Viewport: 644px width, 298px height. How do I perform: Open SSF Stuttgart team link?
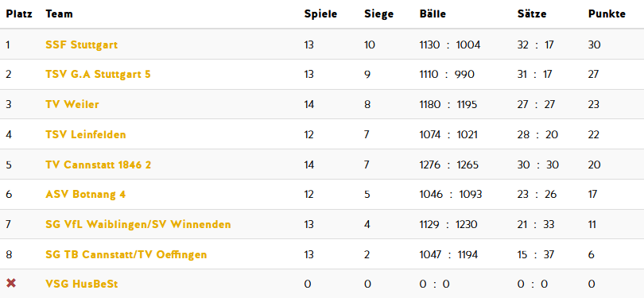point(81,45)
